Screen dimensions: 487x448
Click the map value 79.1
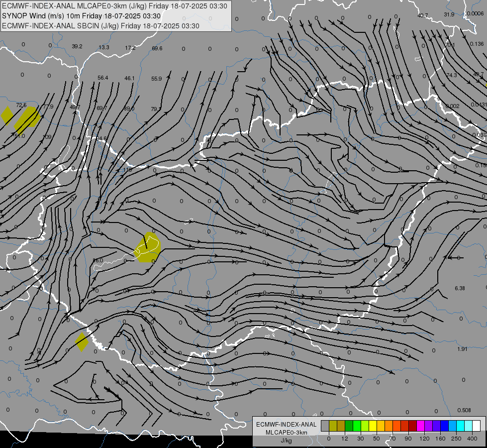coord(156,109)
